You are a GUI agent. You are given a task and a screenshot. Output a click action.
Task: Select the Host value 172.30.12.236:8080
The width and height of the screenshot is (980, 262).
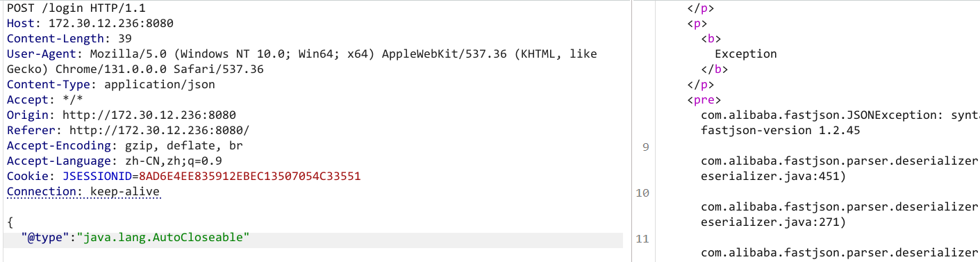coord(111,23)
